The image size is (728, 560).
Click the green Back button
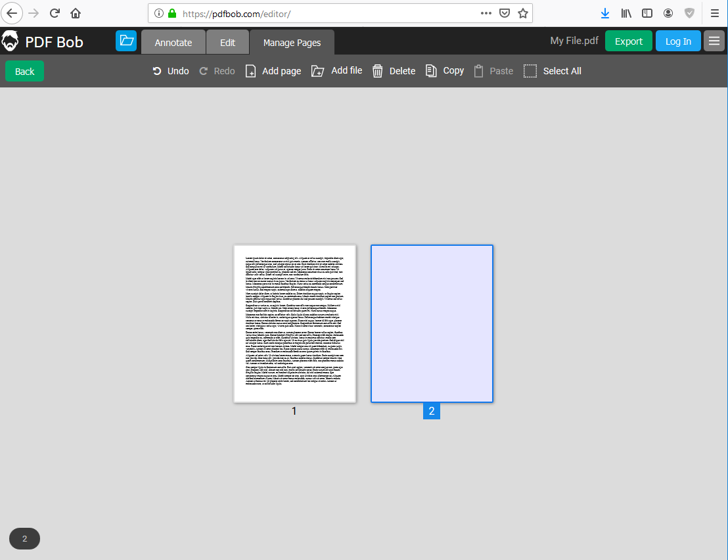(24, 71)
